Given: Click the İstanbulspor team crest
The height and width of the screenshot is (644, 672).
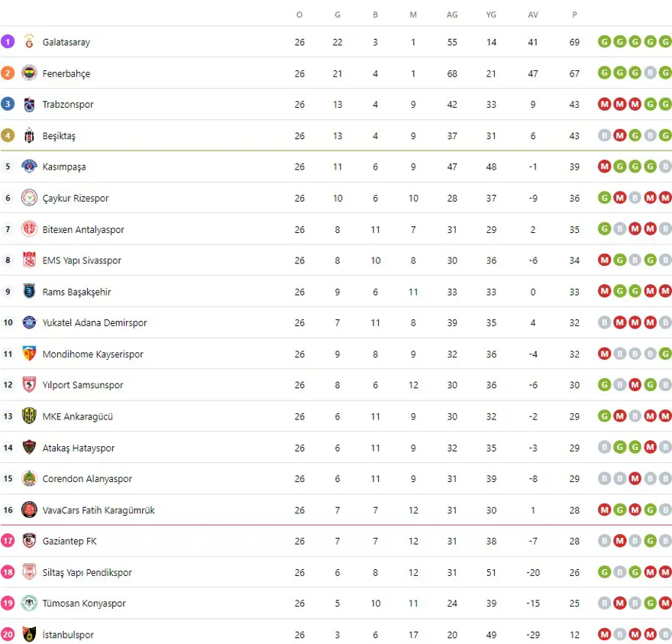Looking at the screenshot, I should point(29,634).
